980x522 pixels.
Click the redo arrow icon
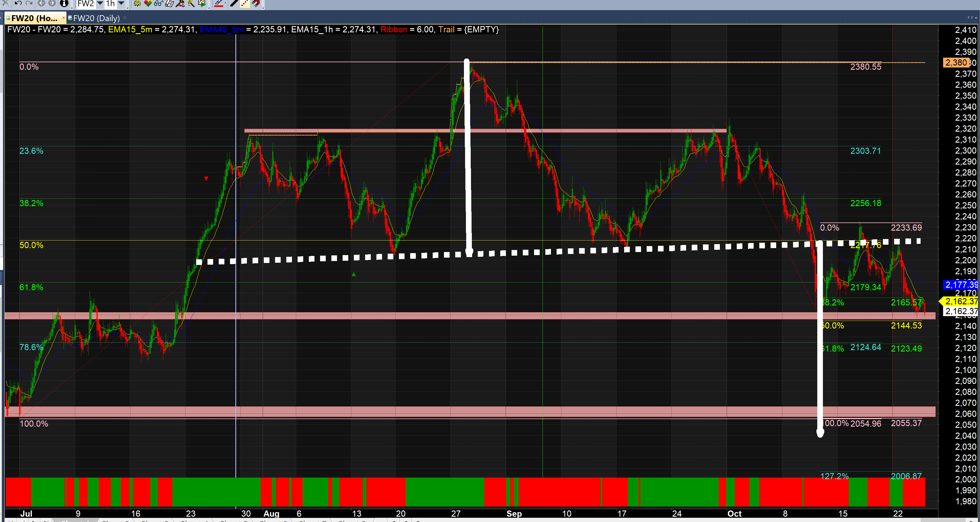[x=29, y=3]
